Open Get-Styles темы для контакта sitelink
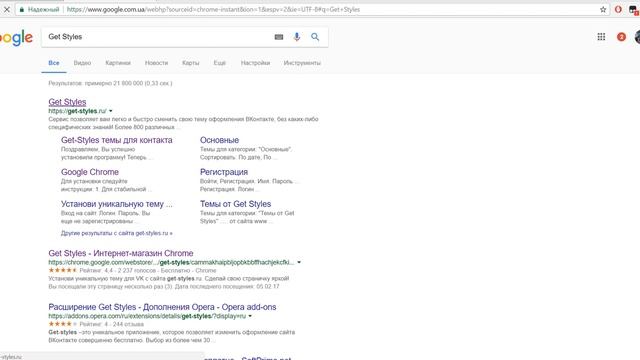Image resolution: width=640 pixels, height=360 pixels. [x=117, y=140]
